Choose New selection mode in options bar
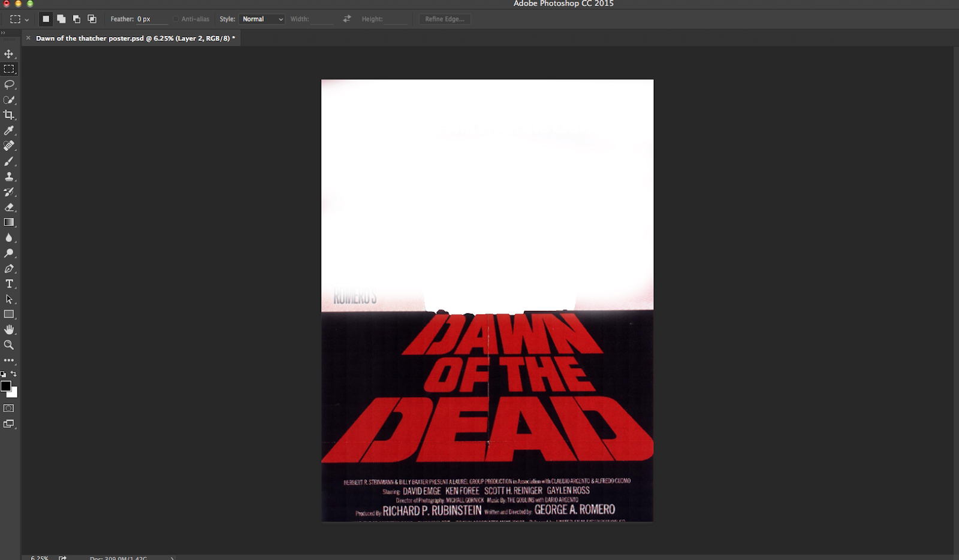The width and height of the screenshot is (959, 560). click(x=46, y=19)
